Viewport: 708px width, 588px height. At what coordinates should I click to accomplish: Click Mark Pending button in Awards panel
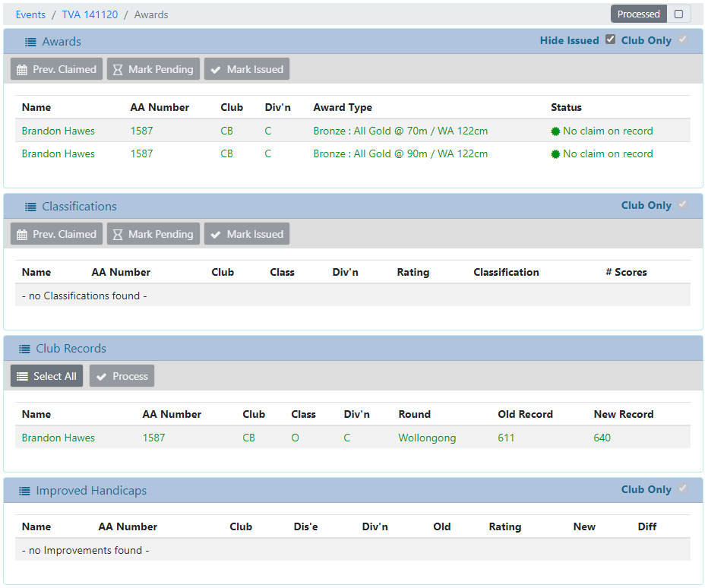pyautogui.click(x=153, y=69)
